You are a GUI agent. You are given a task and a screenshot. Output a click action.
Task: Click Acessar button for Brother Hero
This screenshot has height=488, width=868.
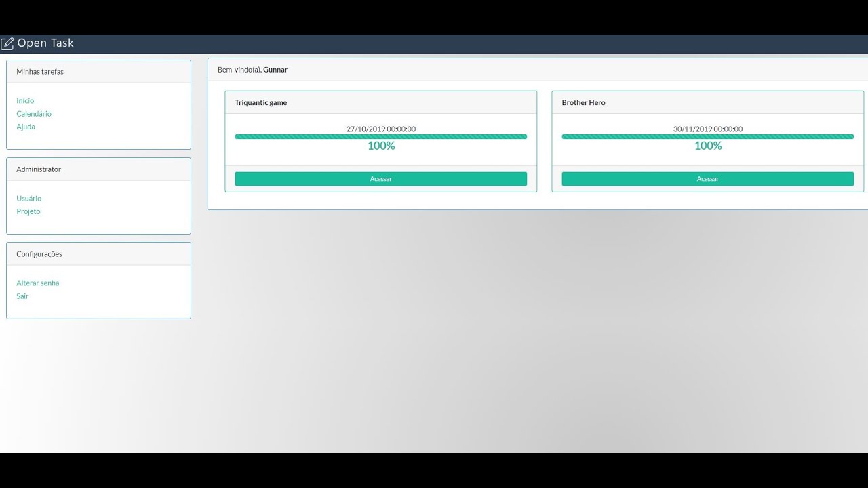coord(708,179)
